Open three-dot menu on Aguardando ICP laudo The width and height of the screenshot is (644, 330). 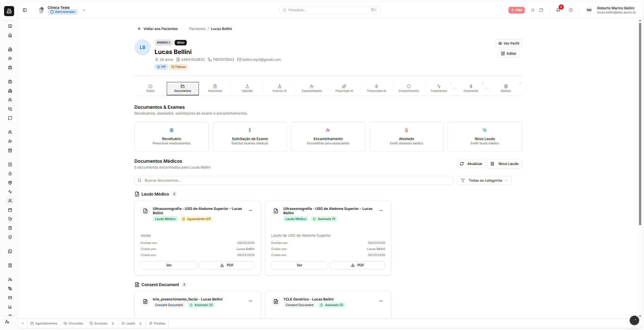tap(250, 210)
